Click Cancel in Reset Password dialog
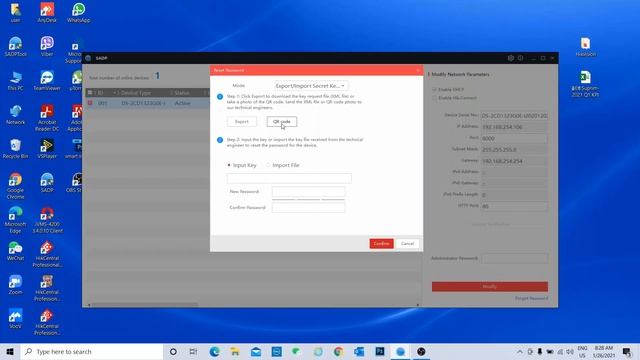The width and height of the screenshot is (640, 360). 407,244
